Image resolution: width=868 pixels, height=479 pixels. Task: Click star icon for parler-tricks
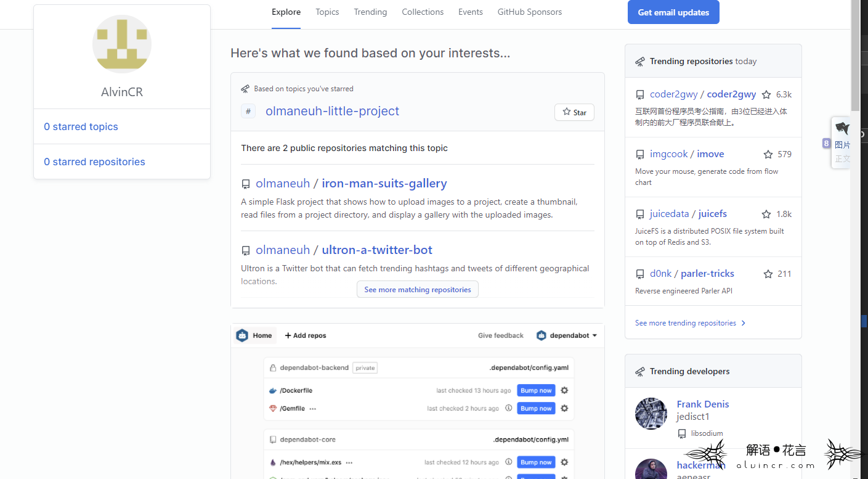coord(768,274)
